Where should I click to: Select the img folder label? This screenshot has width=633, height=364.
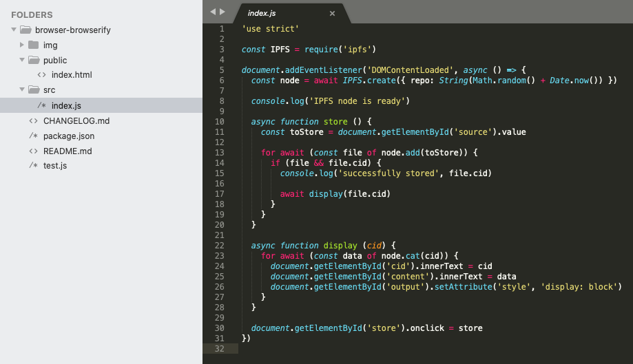coord(50,45)
